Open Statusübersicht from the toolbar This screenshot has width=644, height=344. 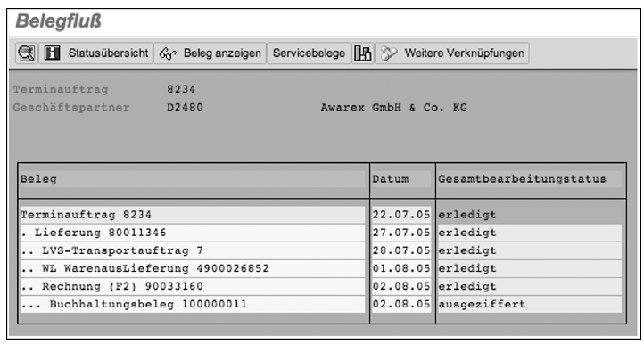click(x=96, y=53)
